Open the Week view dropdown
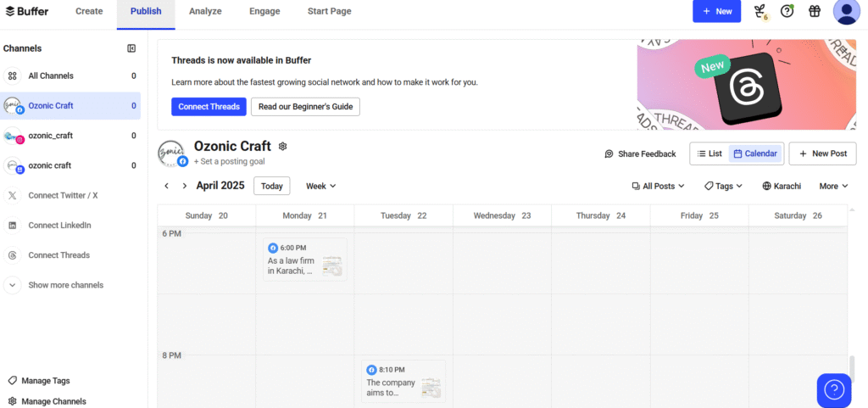 click(x=320, y=186)
